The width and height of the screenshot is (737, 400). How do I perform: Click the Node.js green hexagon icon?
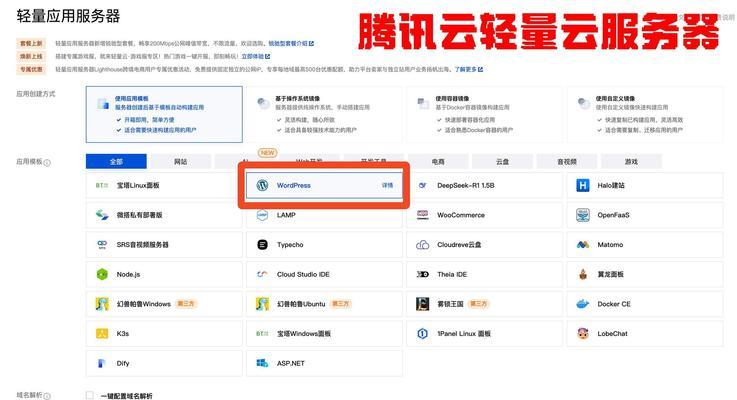click(x=102, y=274)
